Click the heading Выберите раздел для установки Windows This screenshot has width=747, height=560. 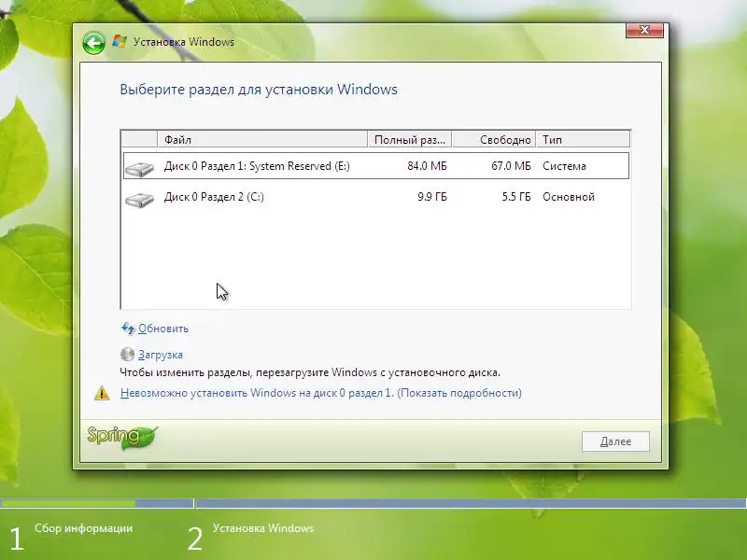point(259,90)
